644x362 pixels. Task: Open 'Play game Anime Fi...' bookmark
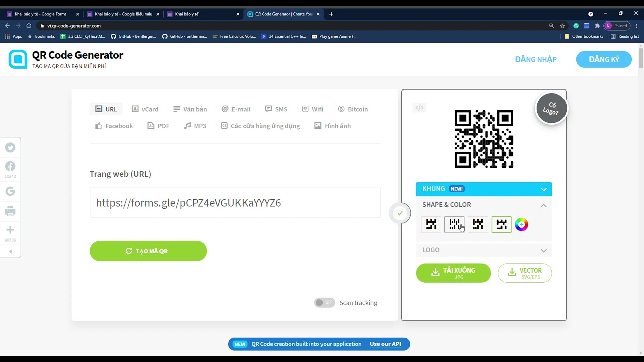(x=335, y=36)
